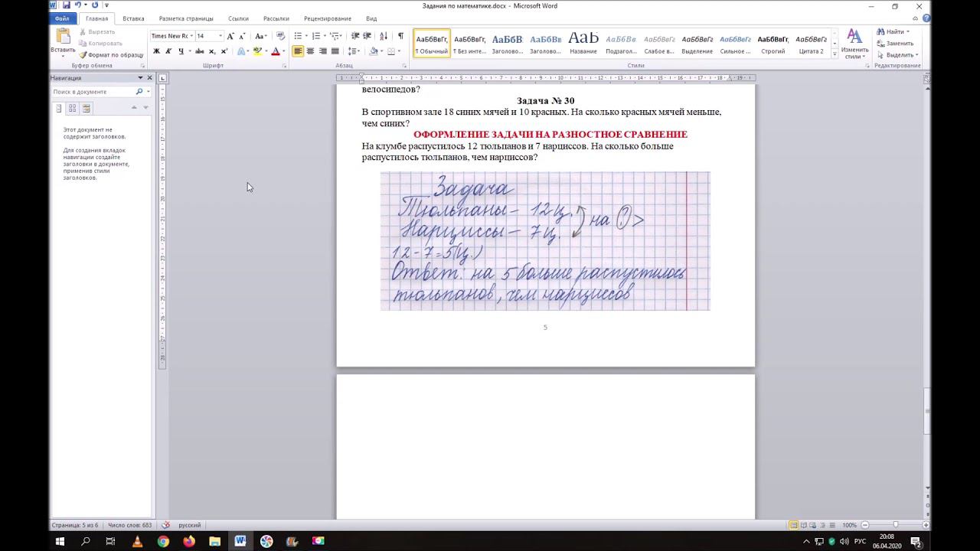Click the Shrink Font icon
Image resolution: width=980 pixels, height=551 pixels.
click(x=242, y=36)
